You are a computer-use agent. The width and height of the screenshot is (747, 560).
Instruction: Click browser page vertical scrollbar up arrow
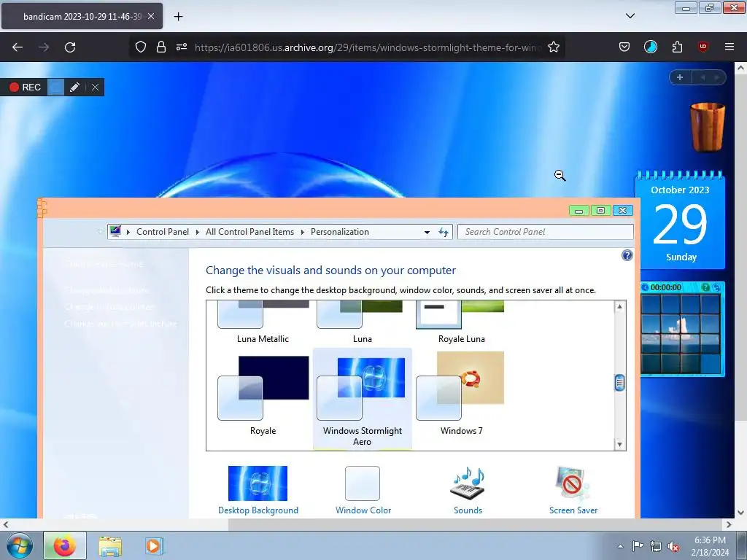[x=741, y=68]
